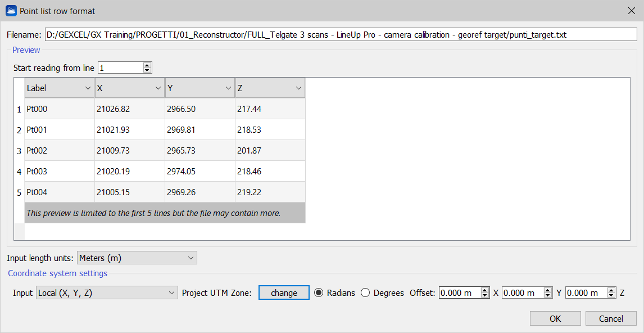Select the Degrees radio button

pos(365,293)
